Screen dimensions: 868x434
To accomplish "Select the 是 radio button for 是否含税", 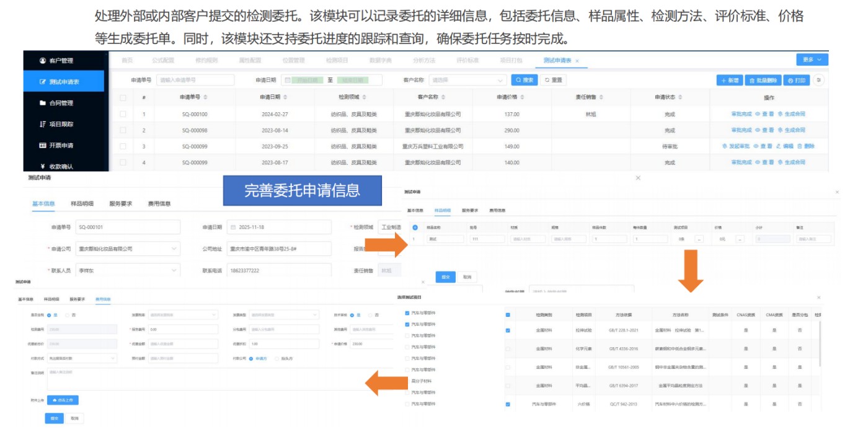I will pyautogui.click(x=49, y=315).
